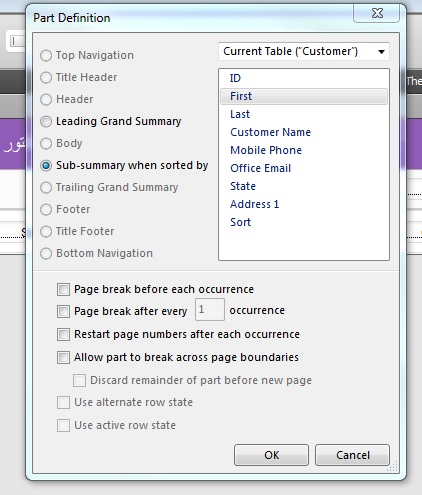This screenshot has height=495, width=422.
Task: Pick the Last field from the list
Action: (x=304, y=114)
